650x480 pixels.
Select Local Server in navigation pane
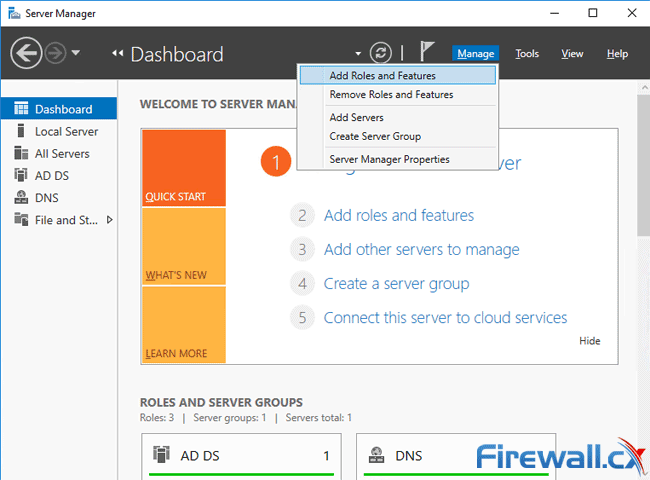[58, 131]
